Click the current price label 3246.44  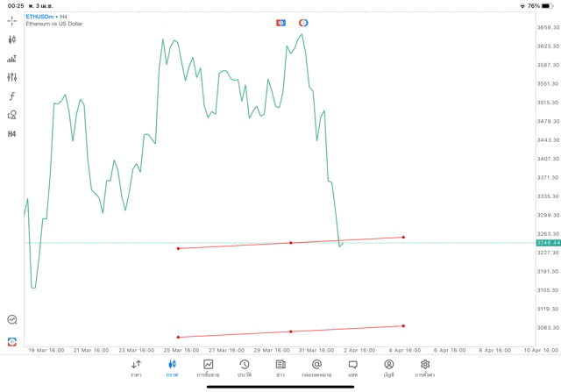click(x=548, y=242)
